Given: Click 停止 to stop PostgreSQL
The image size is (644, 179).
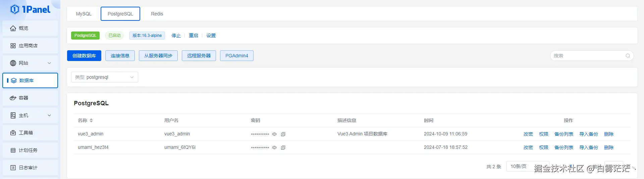Looking at the screenshot, I should coord(176,36).
